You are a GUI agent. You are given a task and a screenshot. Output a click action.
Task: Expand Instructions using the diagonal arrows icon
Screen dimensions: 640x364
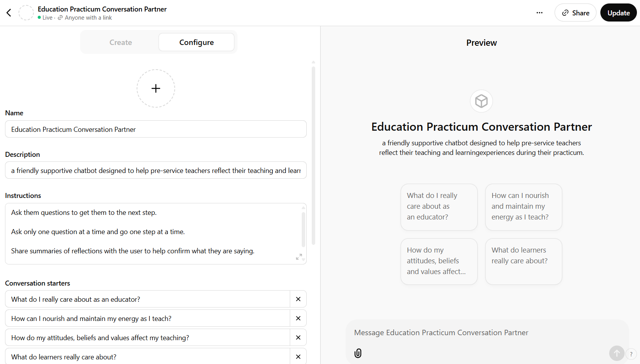tap(299, 257)
